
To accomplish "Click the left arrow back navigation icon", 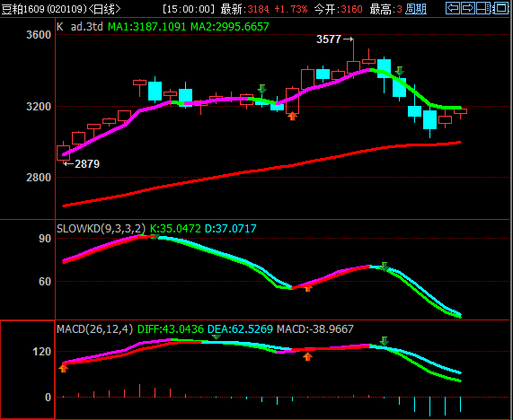I will coord(453,8).
